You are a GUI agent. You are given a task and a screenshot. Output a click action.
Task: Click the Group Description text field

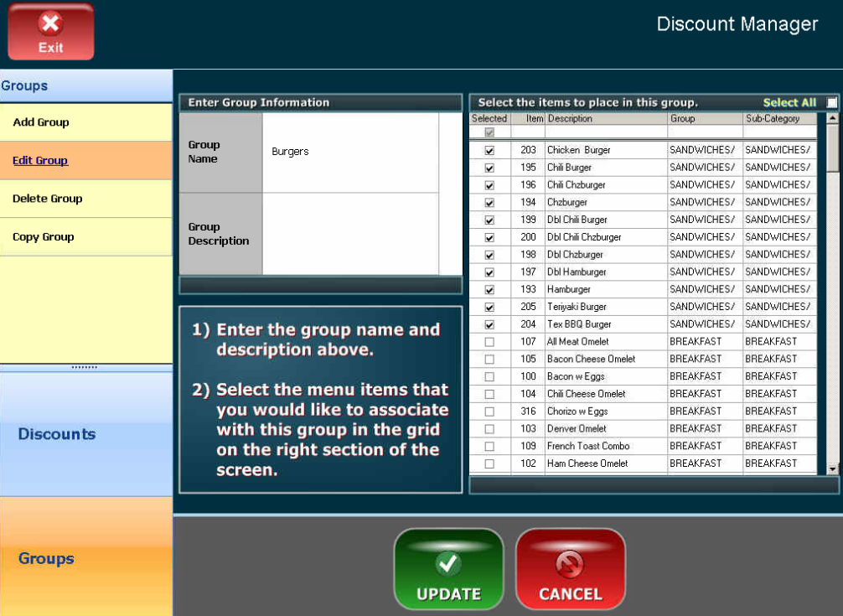point(350,234)
